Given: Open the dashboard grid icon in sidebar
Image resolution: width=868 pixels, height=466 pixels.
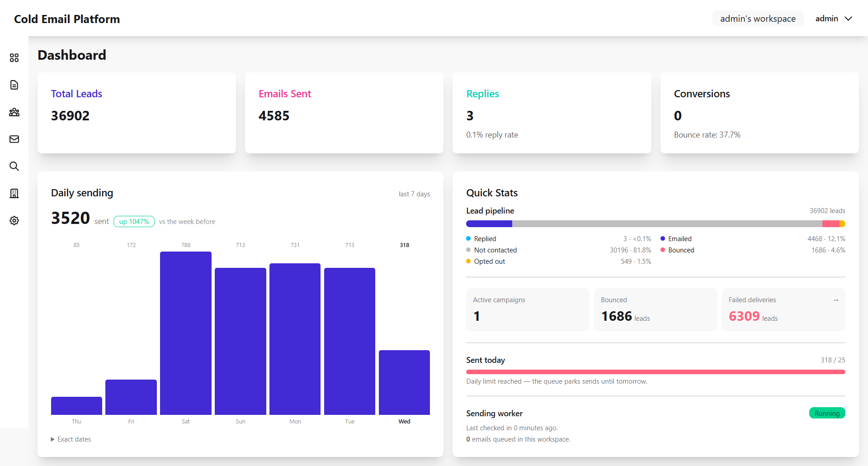Looking at the screenshot, I should click(x=14, y=58).
